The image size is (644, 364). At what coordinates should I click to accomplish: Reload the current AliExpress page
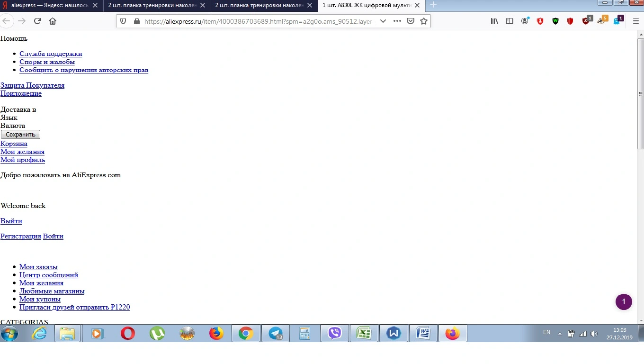pos(37,21)
